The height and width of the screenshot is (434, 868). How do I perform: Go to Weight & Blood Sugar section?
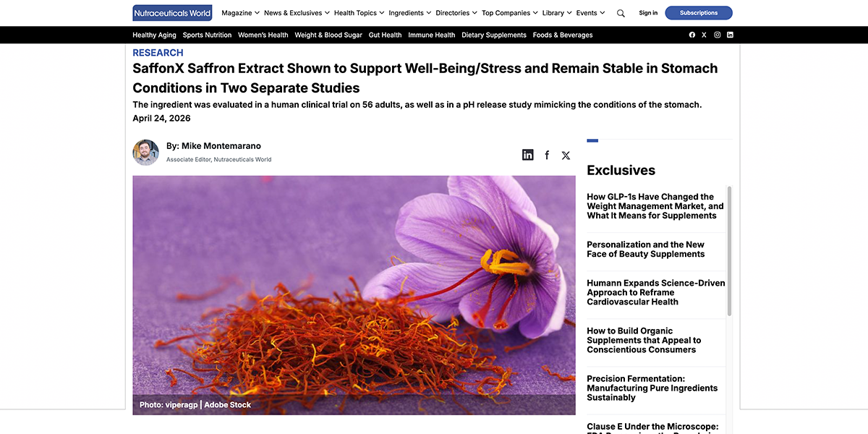coord(328,35)
